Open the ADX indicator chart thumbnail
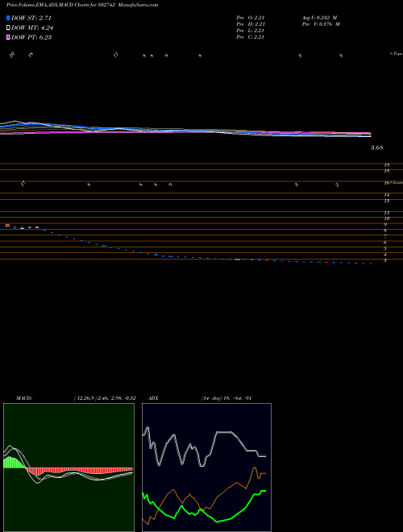 (206, 468)
